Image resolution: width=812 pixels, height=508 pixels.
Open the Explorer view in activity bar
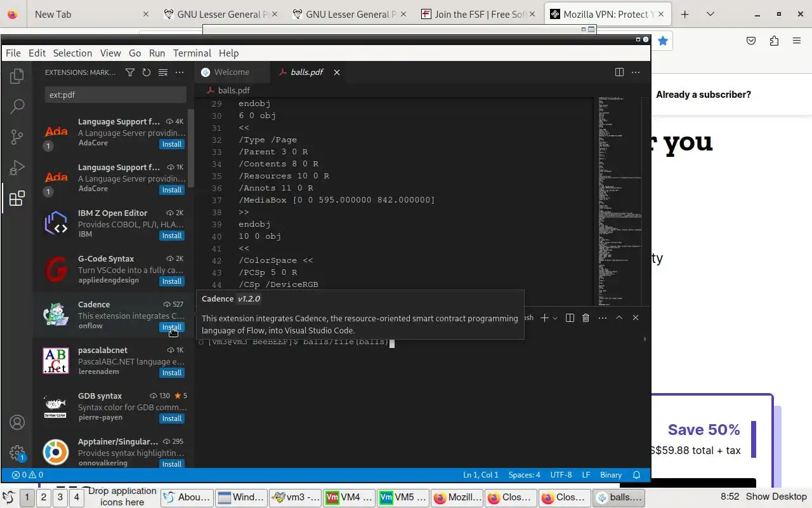coord(17,76)
